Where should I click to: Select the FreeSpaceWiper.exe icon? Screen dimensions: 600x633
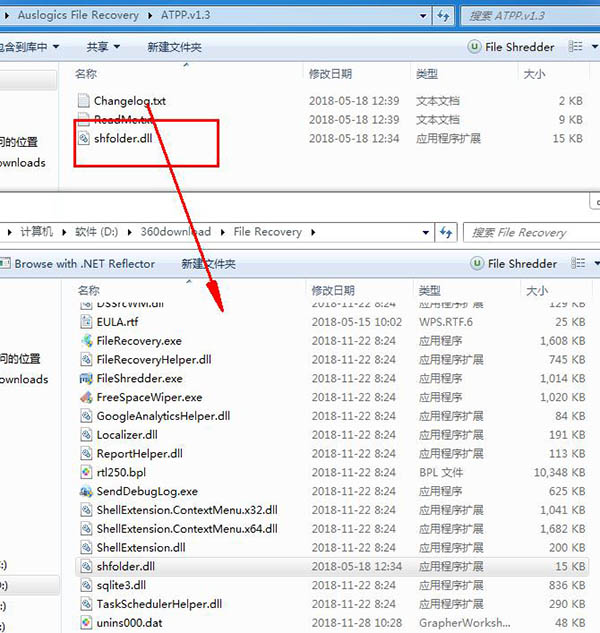coord(86,397)
